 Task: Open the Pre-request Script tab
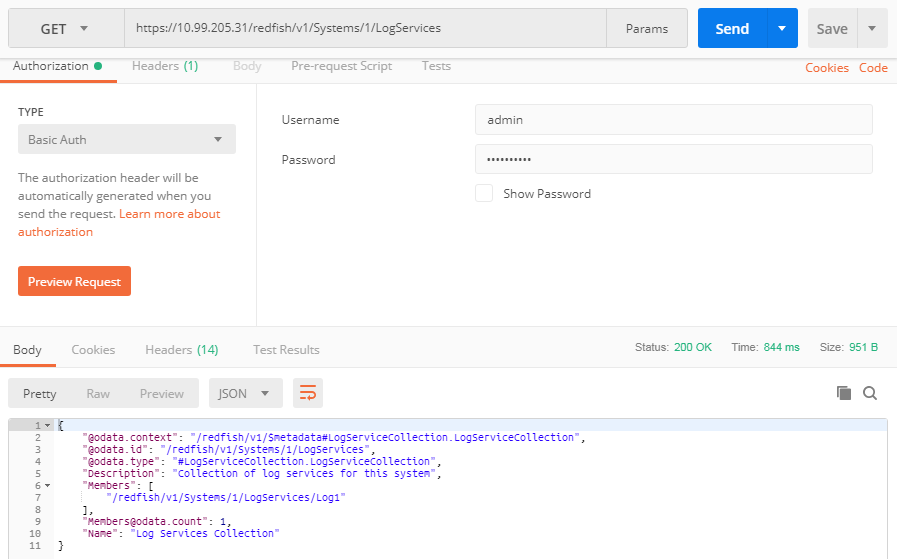pos(342,66)
